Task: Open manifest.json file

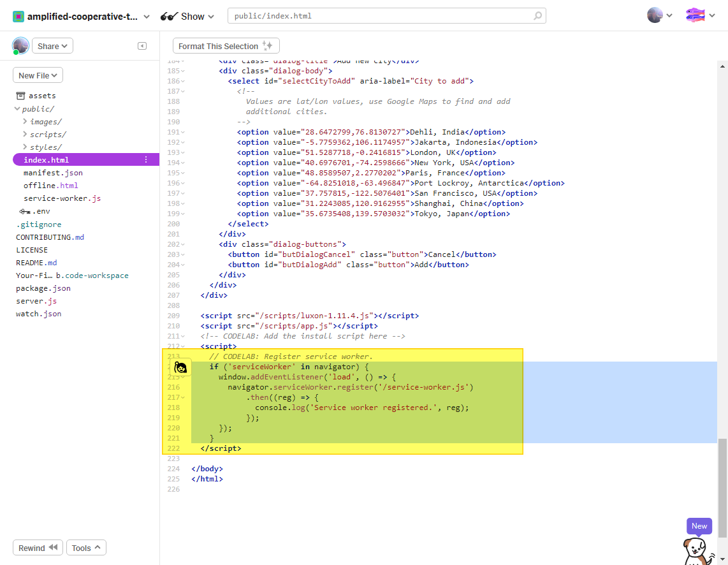Action: [54, 173]
